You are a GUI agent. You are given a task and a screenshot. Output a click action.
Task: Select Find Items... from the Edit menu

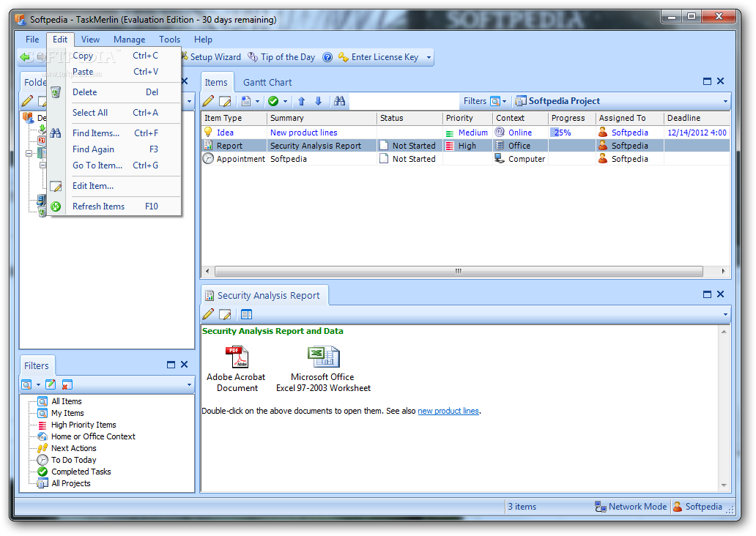pyautogui.click(x=115, y=133)
